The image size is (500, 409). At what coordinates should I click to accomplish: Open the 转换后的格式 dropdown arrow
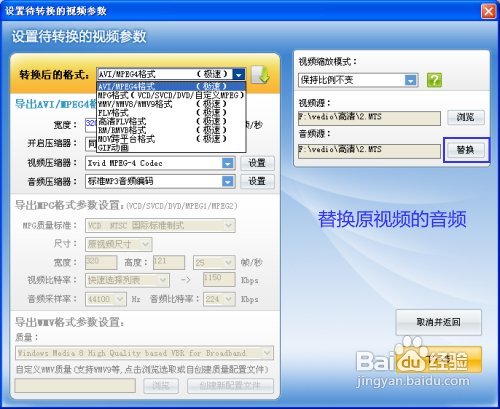coord(239,75)
